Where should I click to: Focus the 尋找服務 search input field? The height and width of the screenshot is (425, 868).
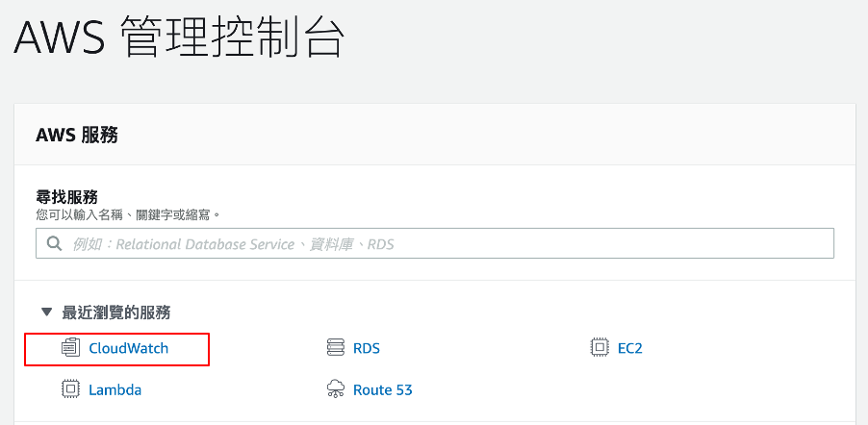click(435, 243)
